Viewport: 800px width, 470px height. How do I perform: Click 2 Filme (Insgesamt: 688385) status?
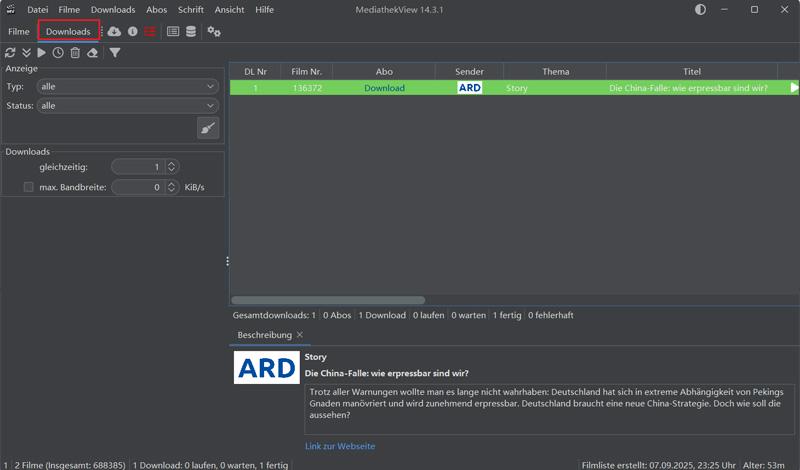coord(69,465)
